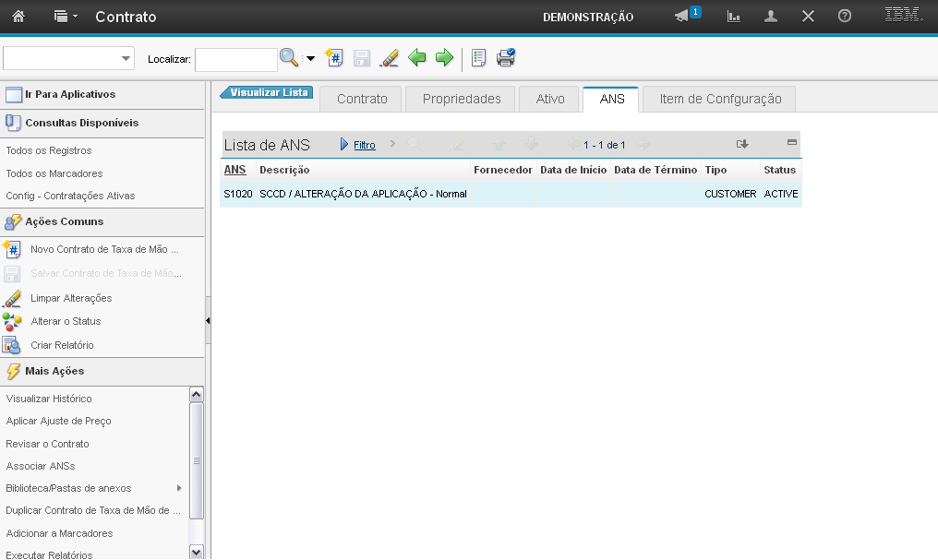Click the Filtro link in Lista de ANS
Viewport: 938px width, 560px height.
(x=365, y=145)
